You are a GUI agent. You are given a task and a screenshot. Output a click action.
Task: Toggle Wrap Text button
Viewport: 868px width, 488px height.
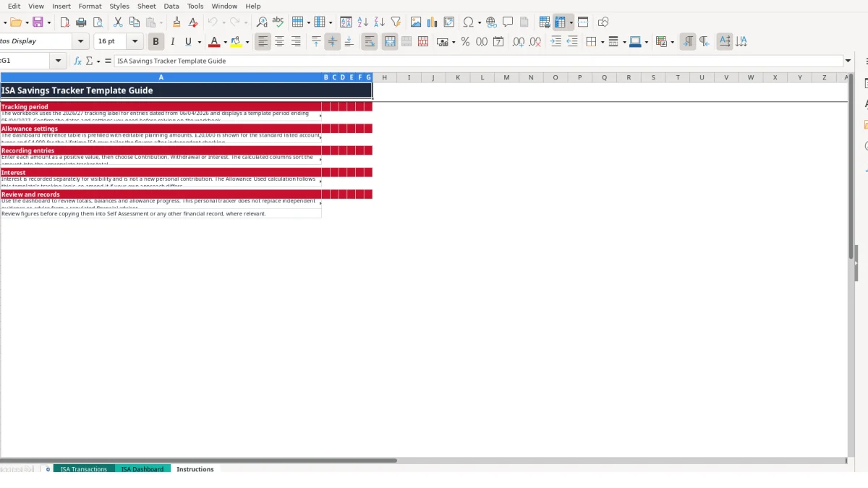coord(370,42)
